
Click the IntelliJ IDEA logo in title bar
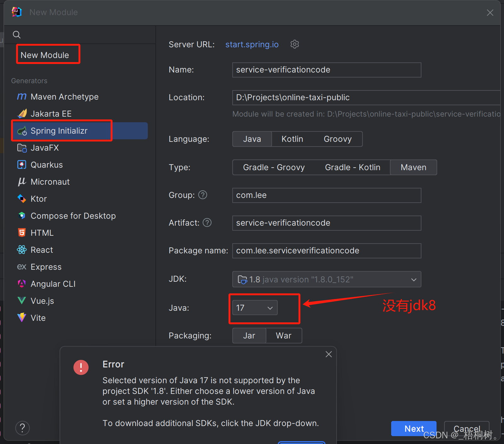pyautogui.click(x=17, y=12)
